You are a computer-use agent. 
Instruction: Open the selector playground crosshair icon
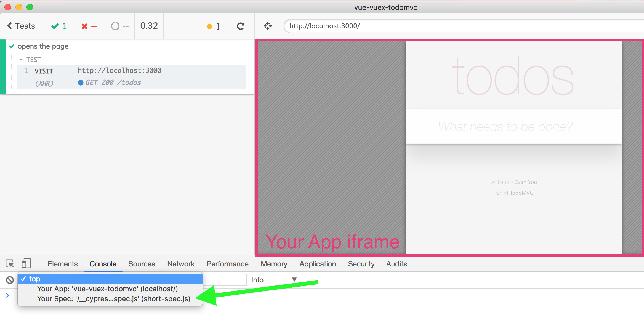(268, 26)
